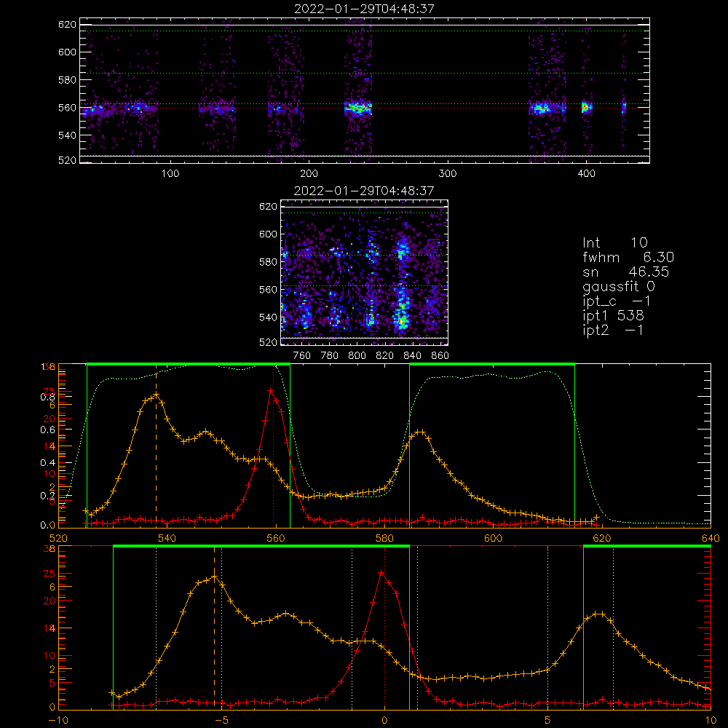Screen dimensions: 728x728
Task: Click thick green bar above third plot's right window
Action: coord(492,364)
